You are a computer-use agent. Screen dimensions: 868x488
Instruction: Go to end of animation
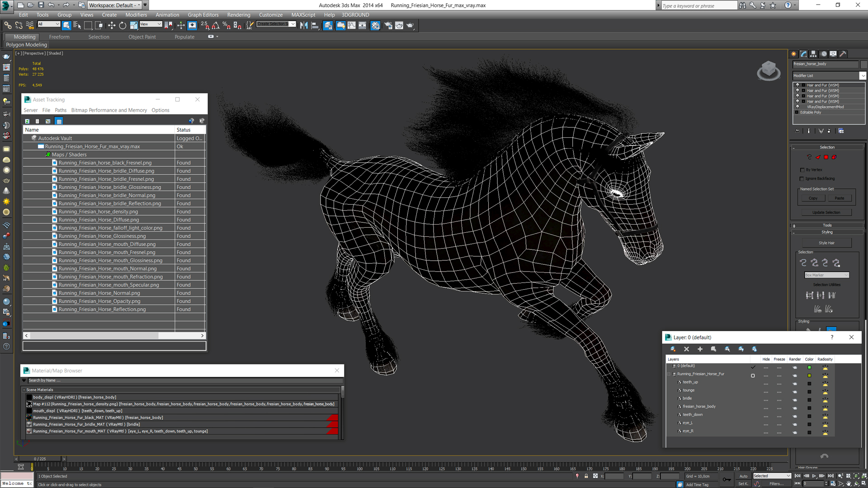click(x=830, y=476)
